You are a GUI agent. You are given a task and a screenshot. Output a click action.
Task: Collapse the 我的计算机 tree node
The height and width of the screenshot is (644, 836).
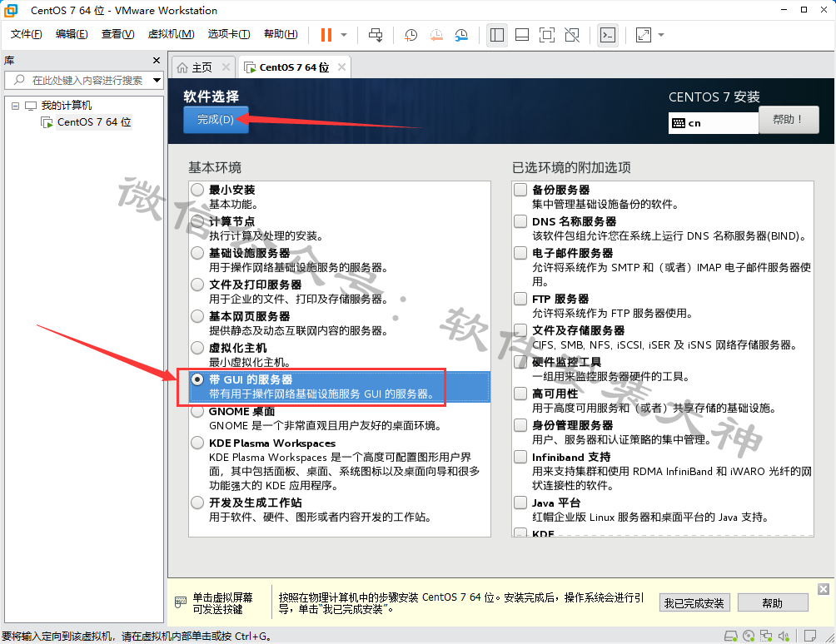pos(16,106)
